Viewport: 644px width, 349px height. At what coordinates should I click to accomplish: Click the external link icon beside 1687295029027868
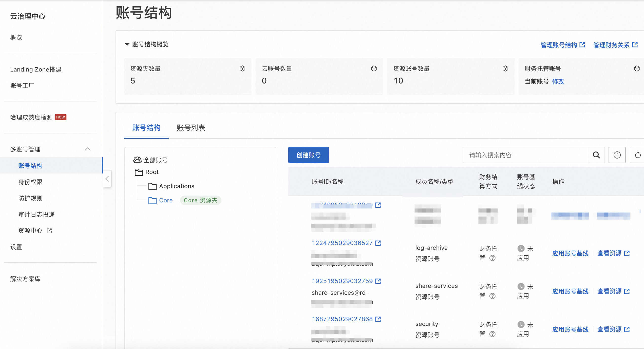378,319
